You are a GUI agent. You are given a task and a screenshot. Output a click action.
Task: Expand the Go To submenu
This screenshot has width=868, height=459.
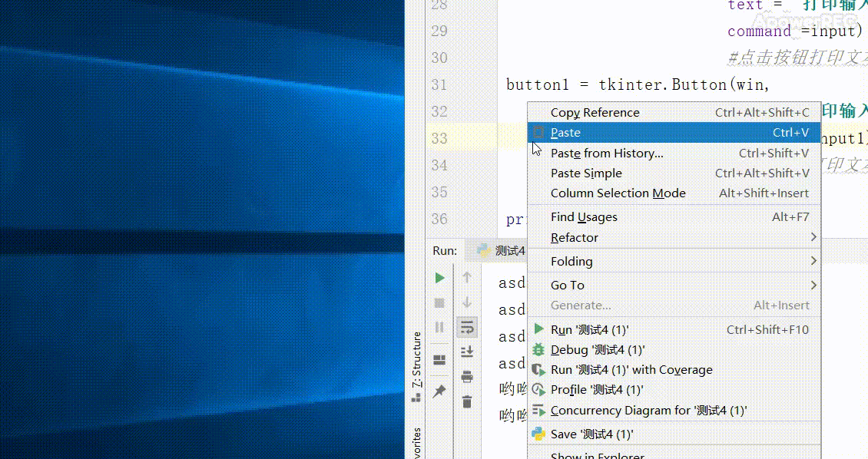pyautogui.click(x=674, y=286)
